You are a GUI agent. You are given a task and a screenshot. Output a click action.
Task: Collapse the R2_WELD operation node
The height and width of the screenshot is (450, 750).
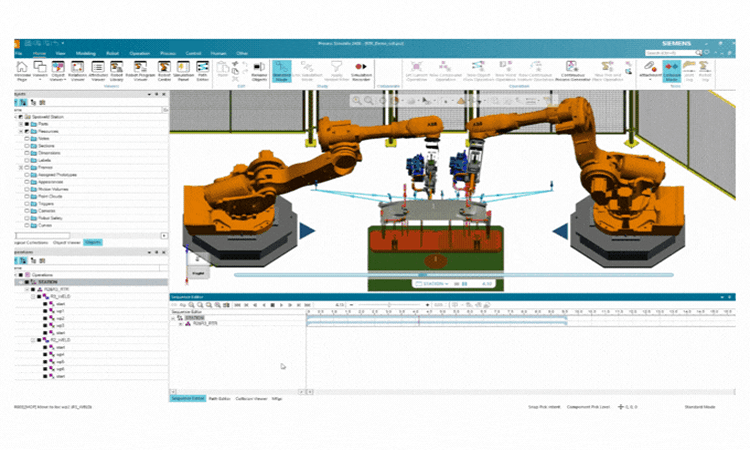(33, 340)
